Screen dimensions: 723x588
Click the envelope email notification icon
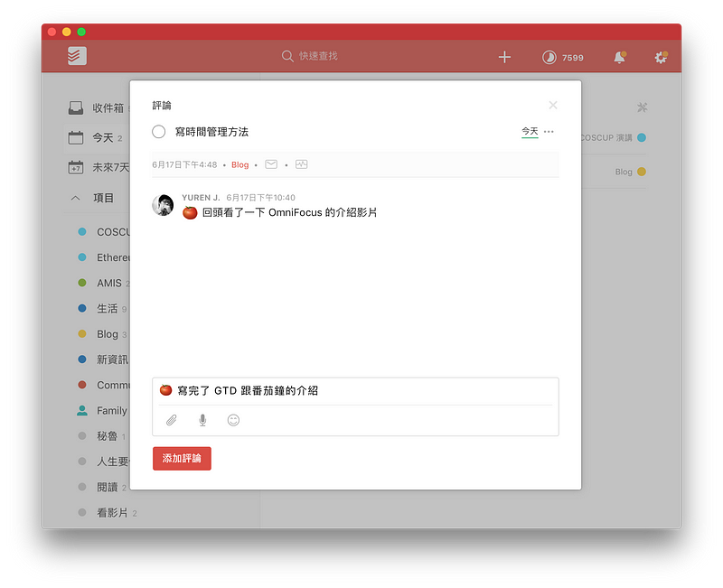pos(271,164)
